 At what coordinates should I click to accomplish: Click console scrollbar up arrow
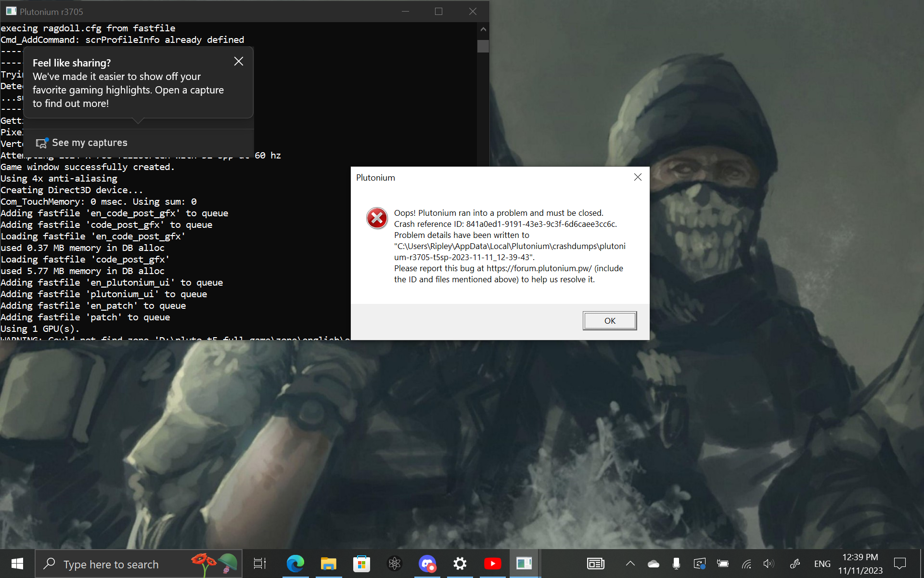pos(483,29)
